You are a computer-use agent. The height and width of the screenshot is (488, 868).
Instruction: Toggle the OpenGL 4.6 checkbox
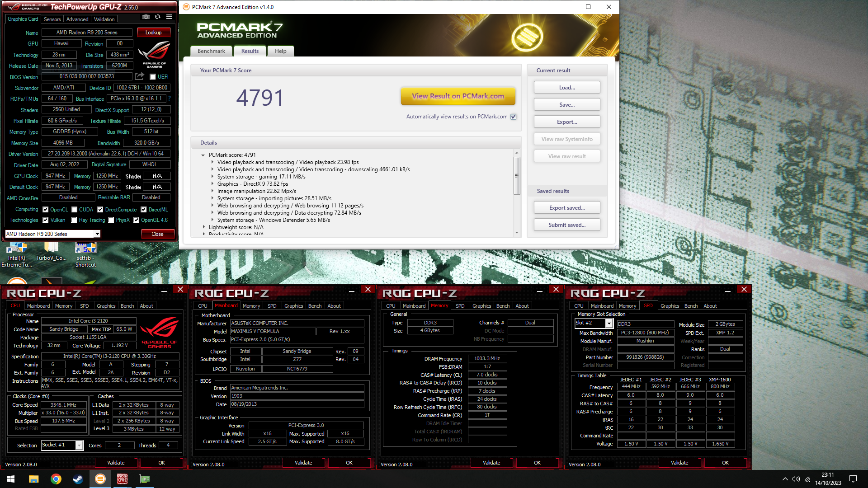(136, 220)
